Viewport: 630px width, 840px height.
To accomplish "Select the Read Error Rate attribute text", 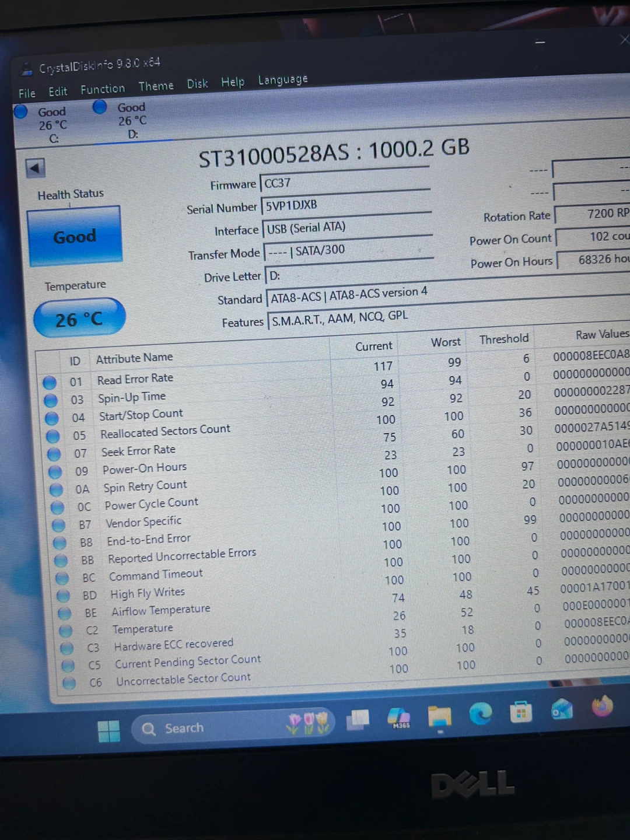I will tap(135, 379).
